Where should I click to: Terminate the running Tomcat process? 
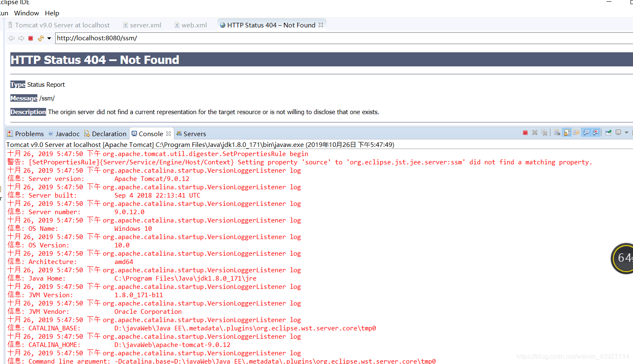[x=525, y=133]
